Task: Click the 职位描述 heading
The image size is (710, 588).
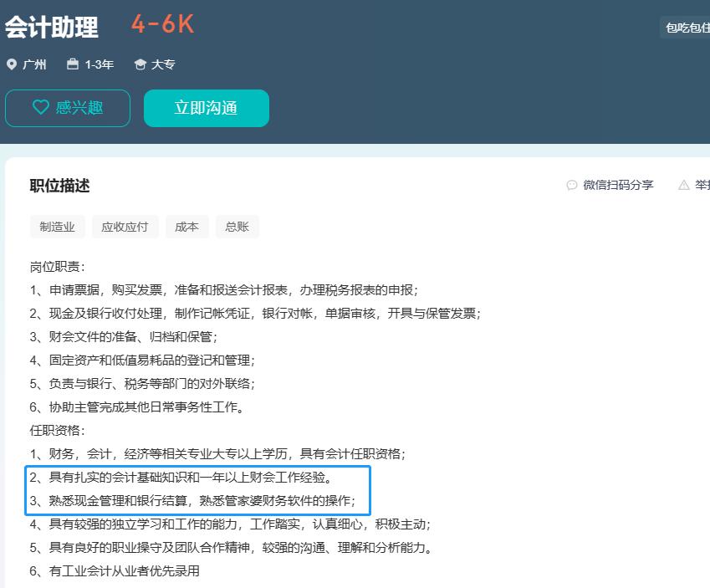Action: pos(59,186)
